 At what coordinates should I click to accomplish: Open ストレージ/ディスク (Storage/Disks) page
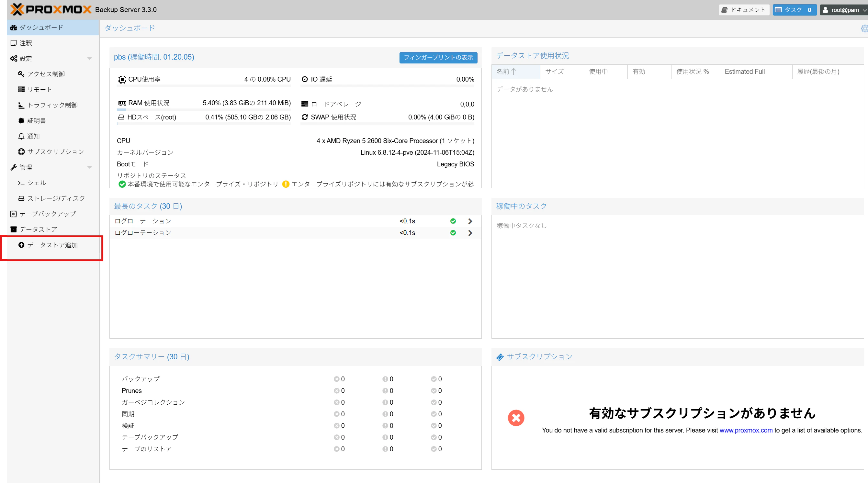point(56,198)
